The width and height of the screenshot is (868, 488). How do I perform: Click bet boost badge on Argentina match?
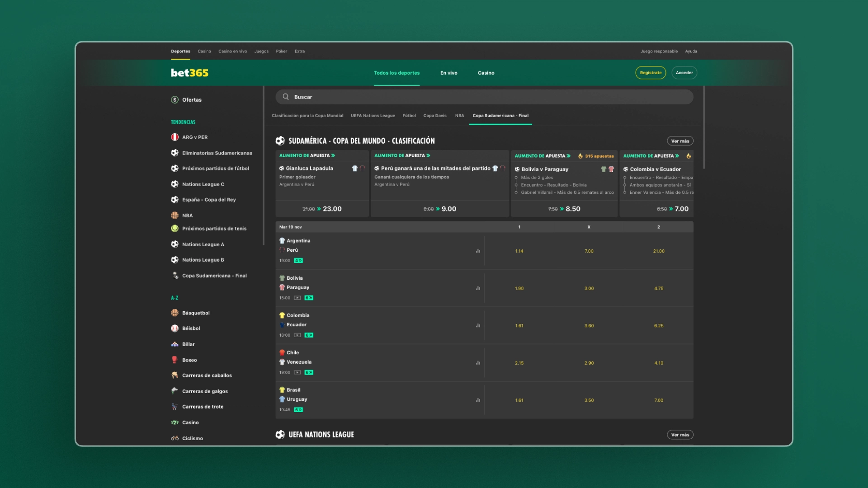(x=298, y=261)
